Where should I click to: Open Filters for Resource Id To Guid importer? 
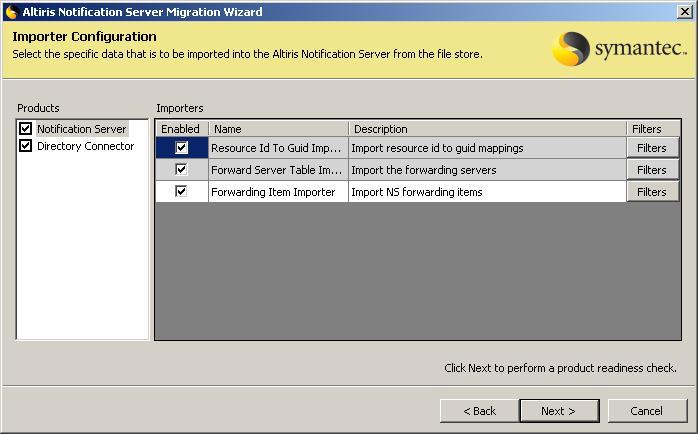click(652, 148)
